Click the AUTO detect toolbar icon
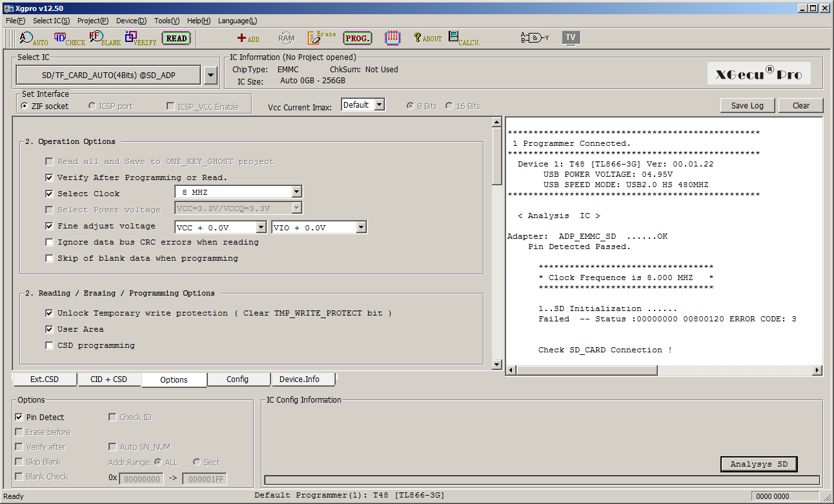Image resolution: width=834 pixels, height=504 pixels. [33, 39]
